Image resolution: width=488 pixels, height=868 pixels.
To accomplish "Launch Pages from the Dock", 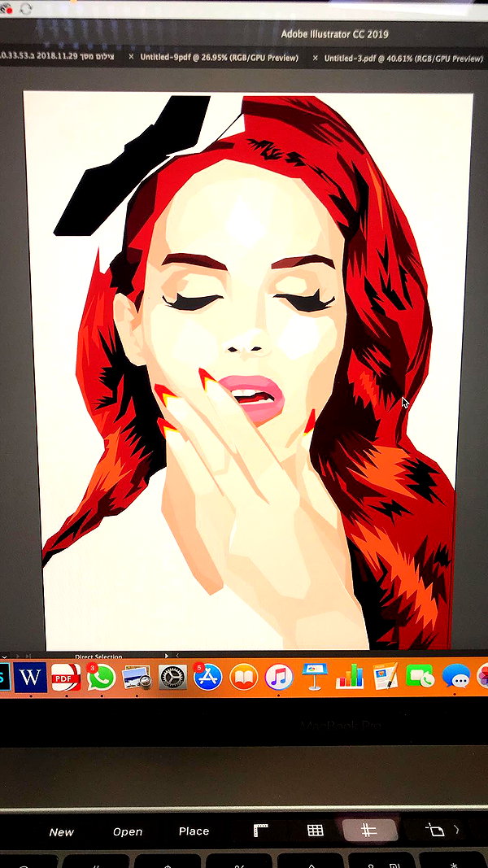I will click(385, 677).
